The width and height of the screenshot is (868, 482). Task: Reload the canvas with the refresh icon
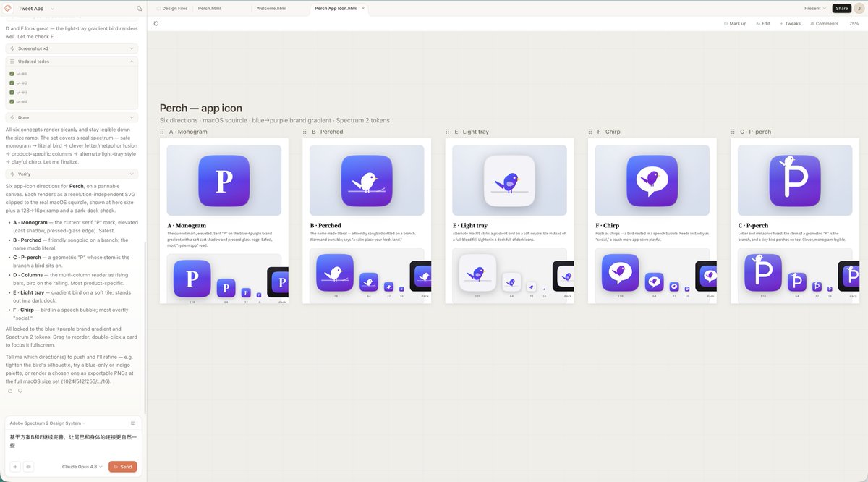tap(156, 23)
